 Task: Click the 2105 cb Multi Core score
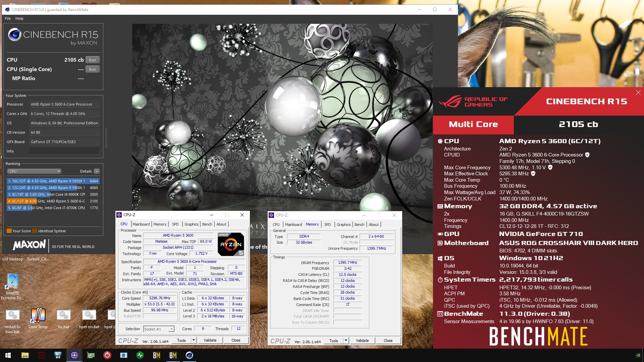pyautogui.click(x=579, y=124)
